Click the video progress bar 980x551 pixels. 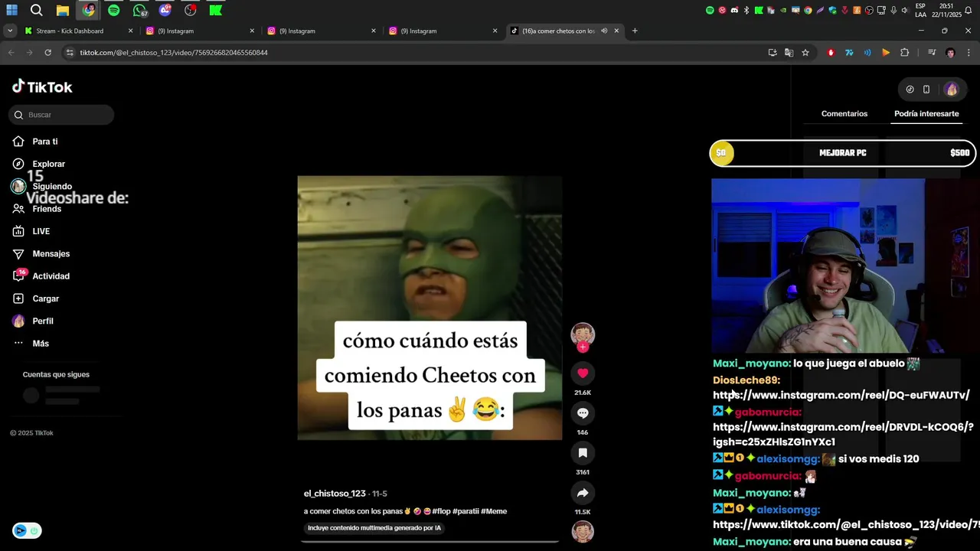tap(430, 541)
